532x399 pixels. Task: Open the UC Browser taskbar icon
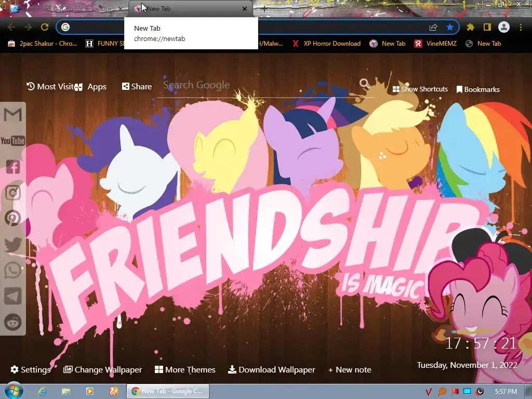114,391
